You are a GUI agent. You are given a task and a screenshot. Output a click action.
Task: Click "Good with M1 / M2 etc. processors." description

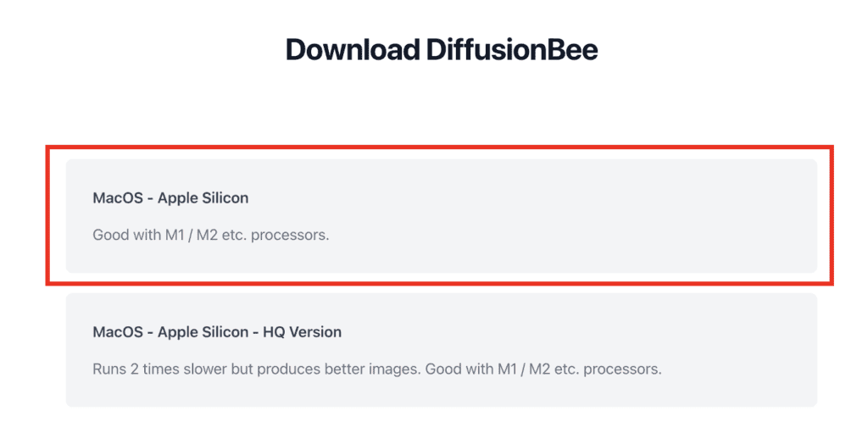[211, 235]
